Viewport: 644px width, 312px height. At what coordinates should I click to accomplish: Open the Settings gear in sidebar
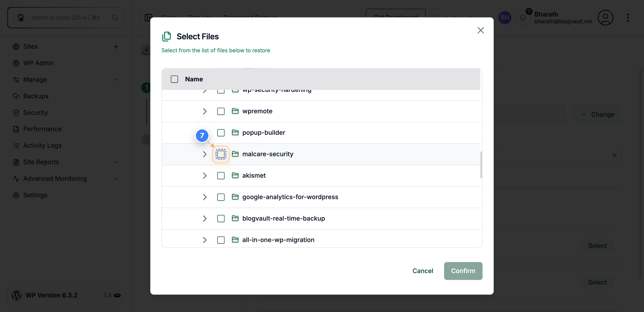(x=16, y=195)
